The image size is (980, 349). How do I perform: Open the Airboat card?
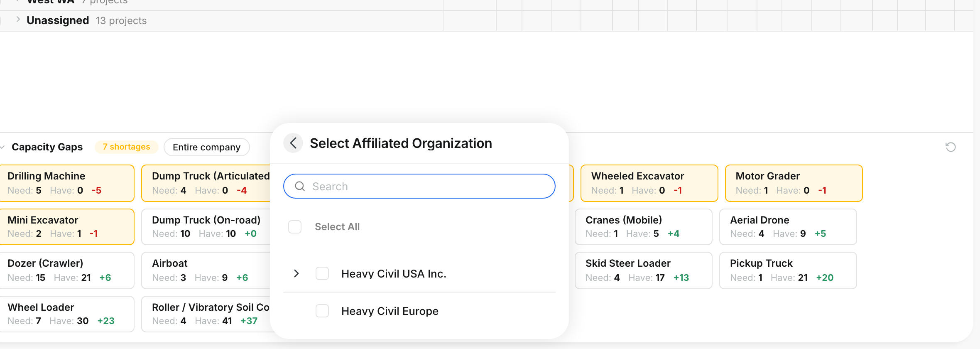click(206, 270)
